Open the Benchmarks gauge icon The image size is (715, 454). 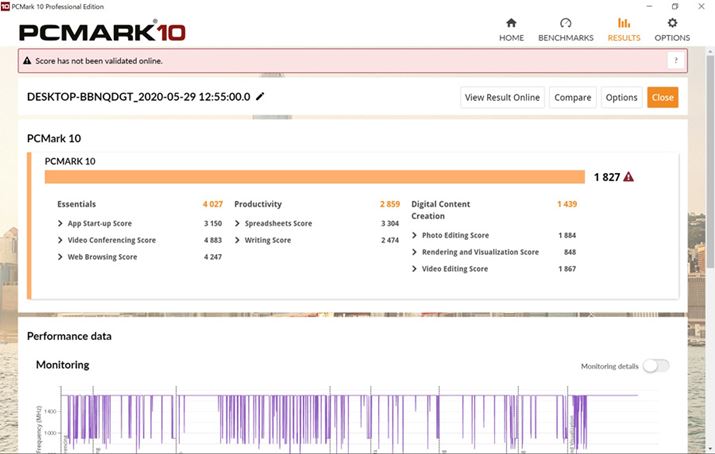(x=566, y=23)
